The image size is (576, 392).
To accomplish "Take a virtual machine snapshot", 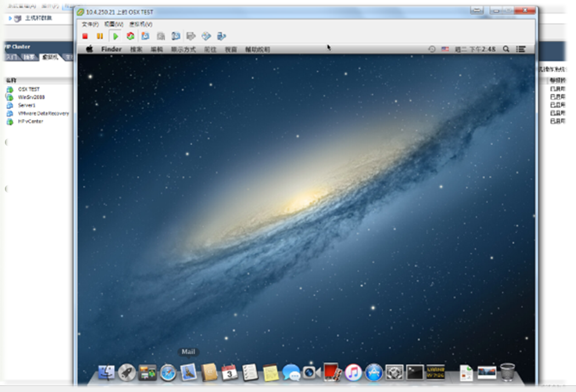I will tap(145, 36).
